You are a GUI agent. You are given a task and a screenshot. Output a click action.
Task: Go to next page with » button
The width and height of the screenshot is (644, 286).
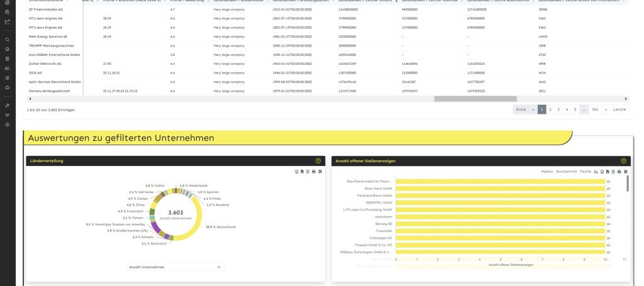pyautogui.click(x=606, y=109)
